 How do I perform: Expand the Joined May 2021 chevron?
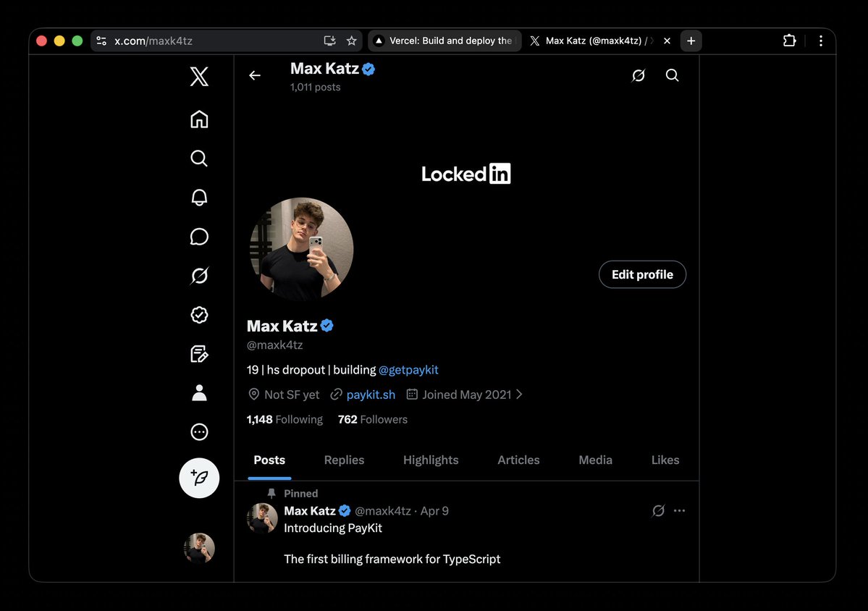click(x=519, y=395)
